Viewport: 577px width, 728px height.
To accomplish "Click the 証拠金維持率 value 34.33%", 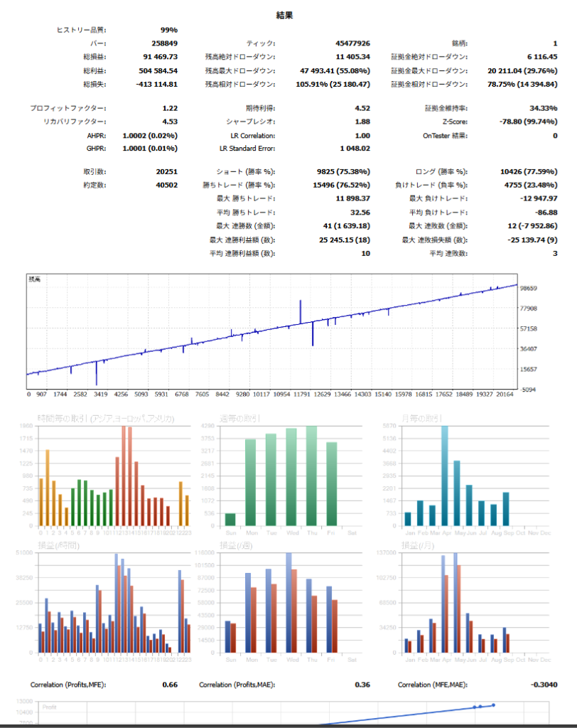I will click(x=543, y=108).
